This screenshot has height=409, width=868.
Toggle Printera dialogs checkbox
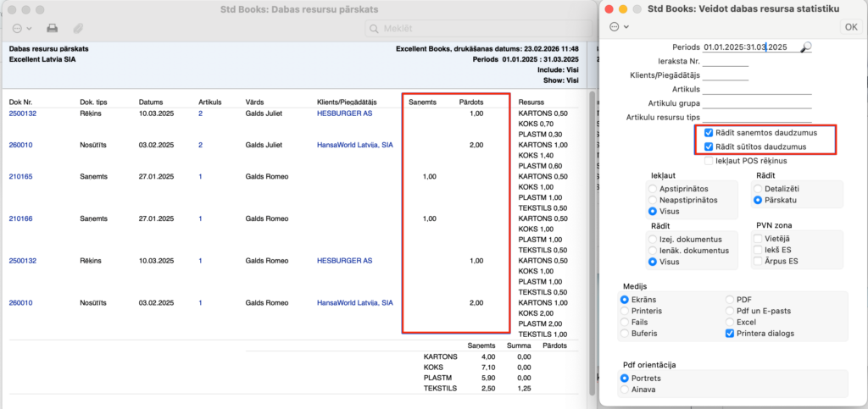[x=730, y=334]
